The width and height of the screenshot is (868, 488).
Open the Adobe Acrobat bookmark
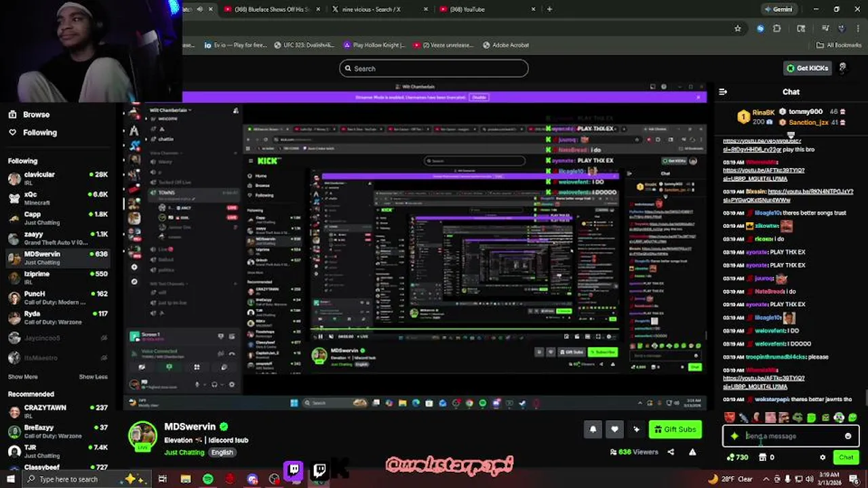(506, 45)
